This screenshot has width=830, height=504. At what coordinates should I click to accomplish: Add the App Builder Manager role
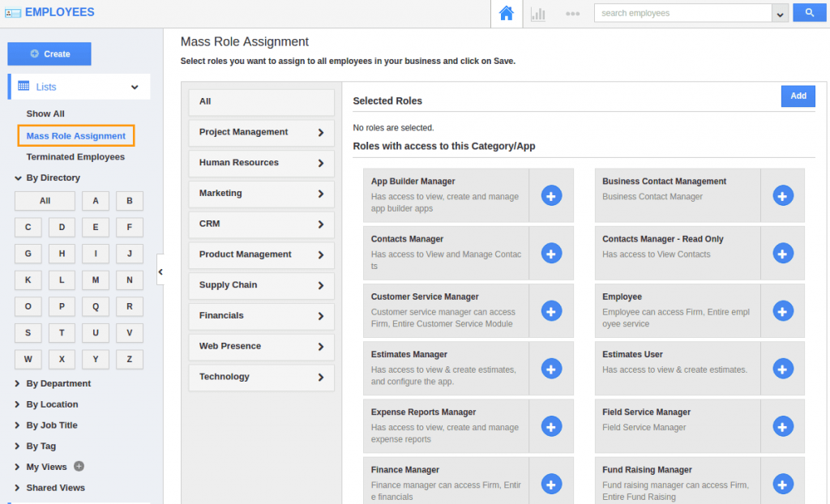[551, 196]
